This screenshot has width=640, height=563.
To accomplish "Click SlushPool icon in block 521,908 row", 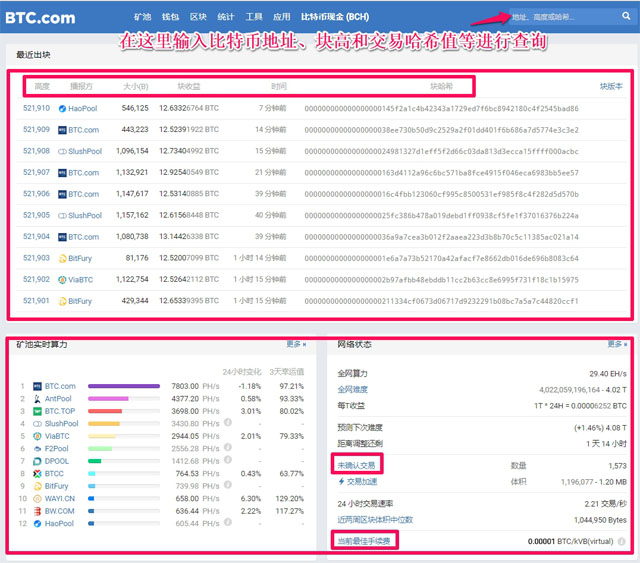I will pyautogui.click(x=62, y=151).
